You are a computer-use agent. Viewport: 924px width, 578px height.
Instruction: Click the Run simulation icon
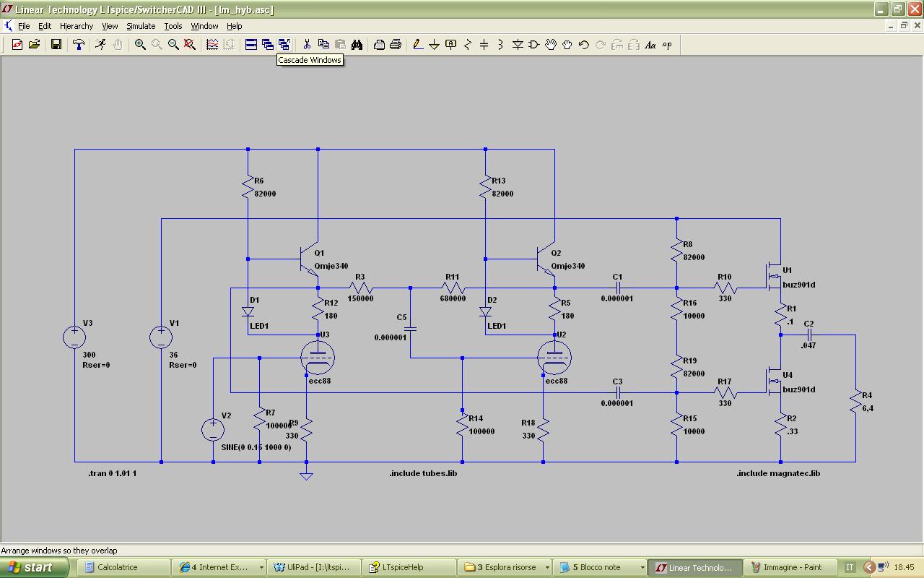(100, 45)
